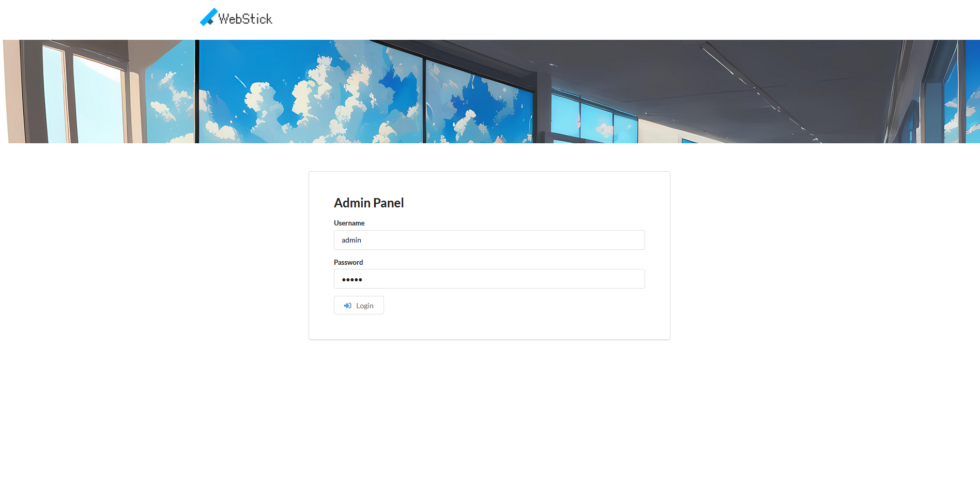The height and width of the screenshot is (482, 980).
Task: Select the sign-in arrow icon inside Login button
Action: (347, 305)
